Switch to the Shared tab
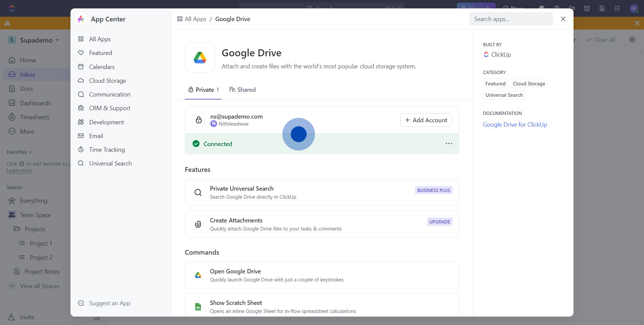This screenshot has height=325, width=644. 242,90
